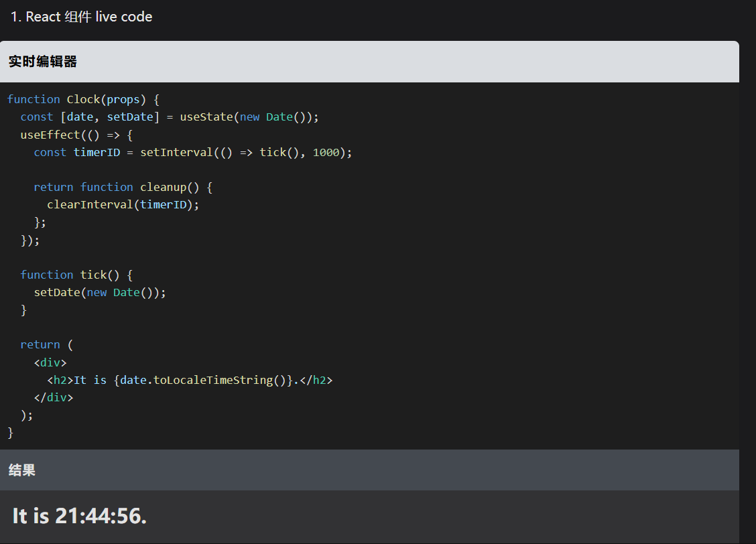
Task: Click the 实时编辑器 header bar label
Action: pos(43,62)
